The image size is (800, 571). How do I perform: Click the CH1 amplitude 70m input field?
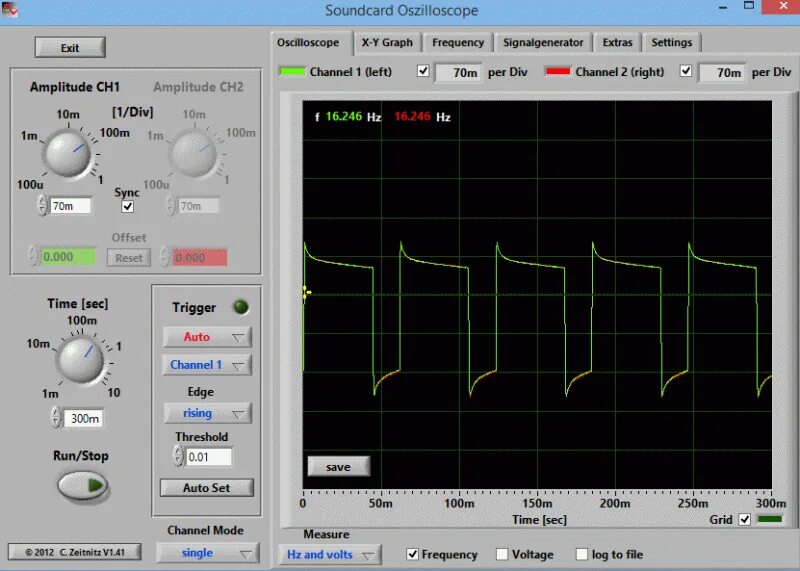70,206
